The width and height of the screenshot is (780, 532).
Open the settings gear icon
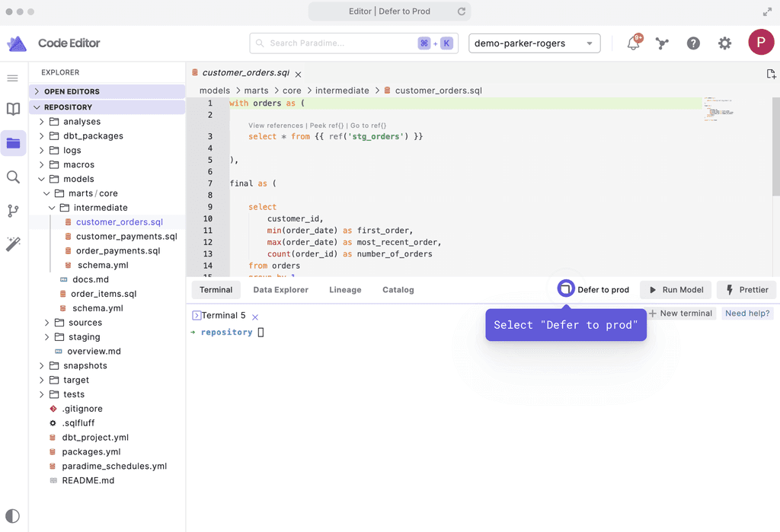pyautogui.click(x=724, y=43)
